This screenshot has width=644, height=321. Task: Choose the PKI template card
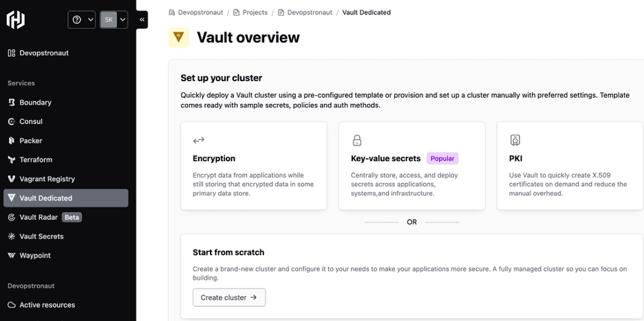pos(570,166)
